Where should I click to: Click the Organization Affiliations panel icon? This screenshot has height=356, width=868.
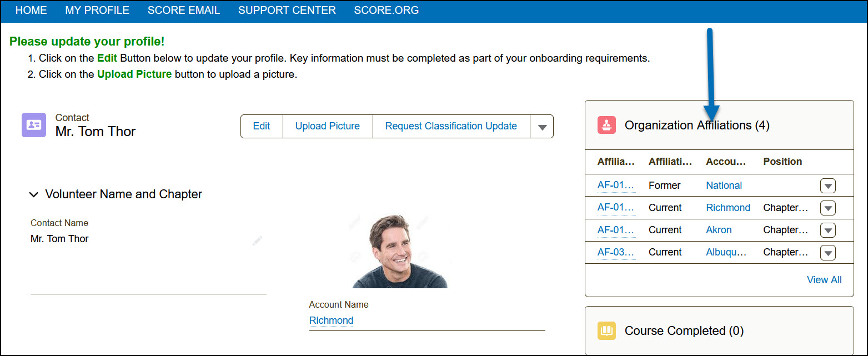606,125
